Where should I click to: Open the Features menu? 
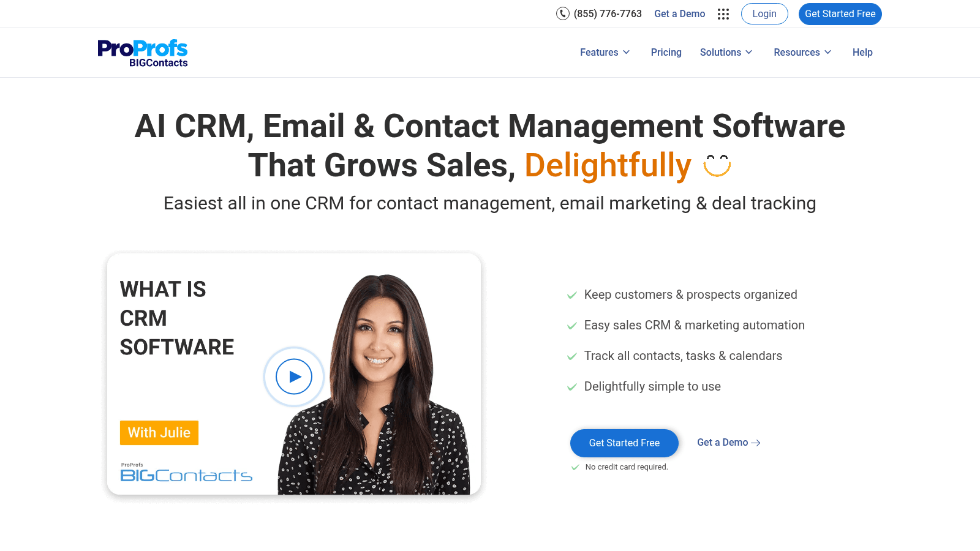tap(605, 53)
